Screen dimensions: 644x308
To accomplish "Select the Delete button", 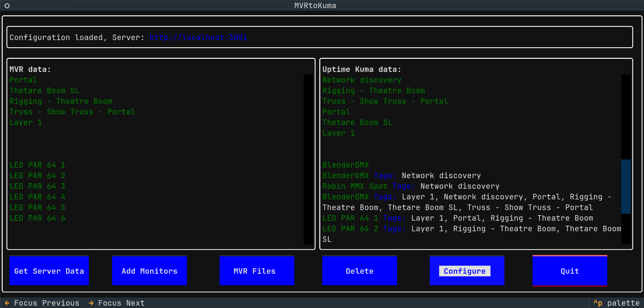I will tap(360, 271).
